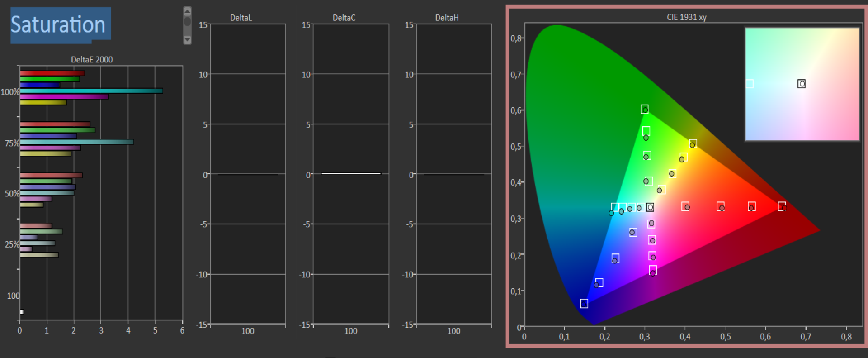Choose the 50% cyan DeltaE bar
Viewport: 868px width, 358px height.
tap(47, 193)
